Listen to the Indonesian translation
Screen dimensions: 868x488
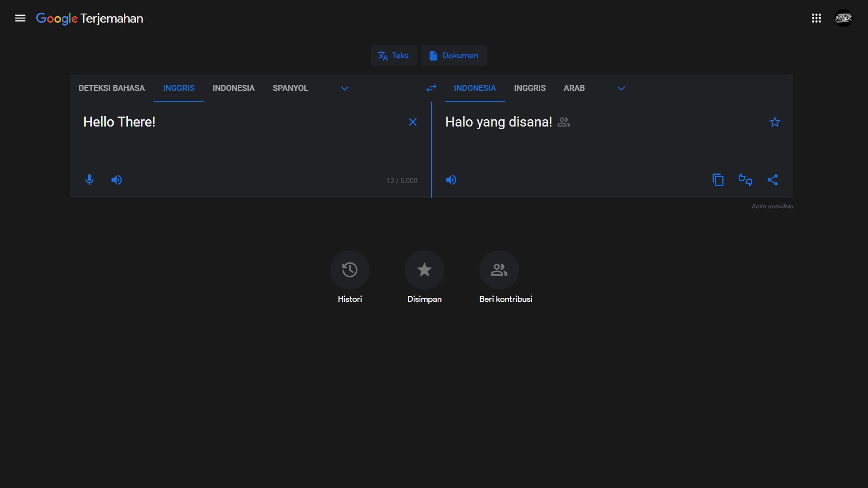tap(451, 180)
